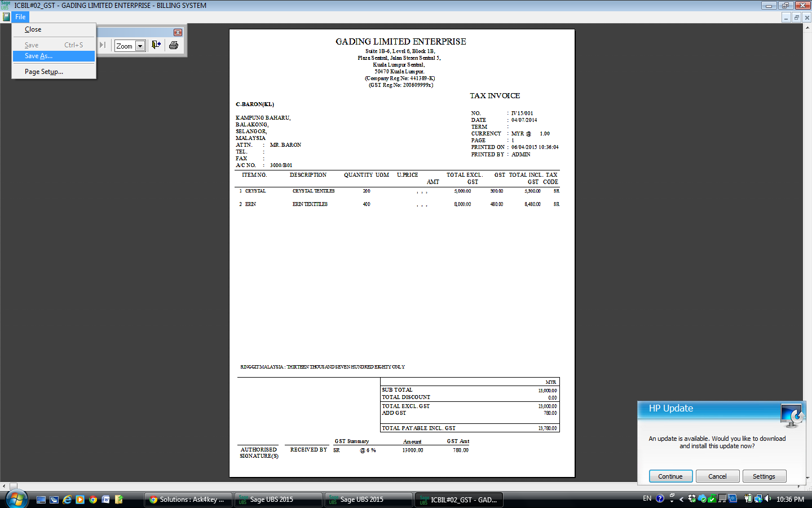Click the GADING LIMITED ENTERPRISE invoice header
The width and height of the screenshot is (812, 508).
(401, 42)
